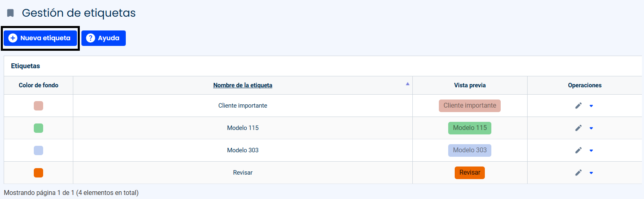644x199 pixels.
Task: Click the pencil icon in the Revisar row
Action: [x=578, y=173]
